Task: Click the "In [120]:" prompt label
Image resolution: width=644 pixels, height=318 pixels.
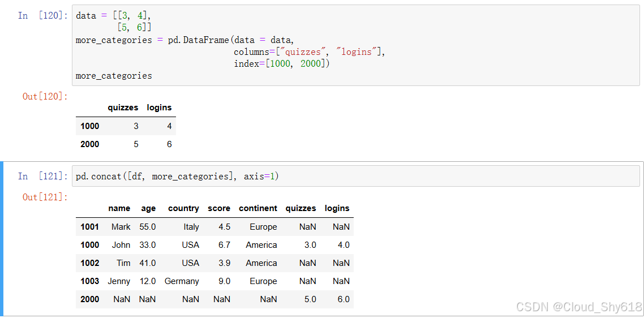Action: coord(42,16)
